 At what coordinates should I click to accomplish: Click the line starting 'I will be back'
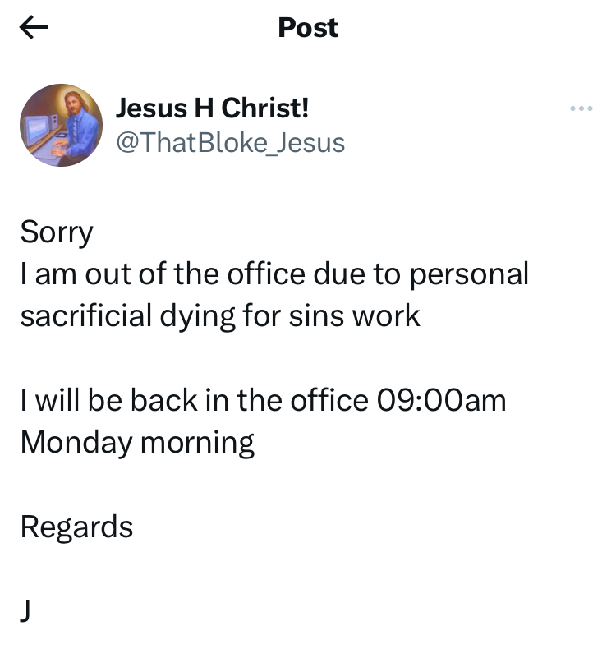click(263, 400)
